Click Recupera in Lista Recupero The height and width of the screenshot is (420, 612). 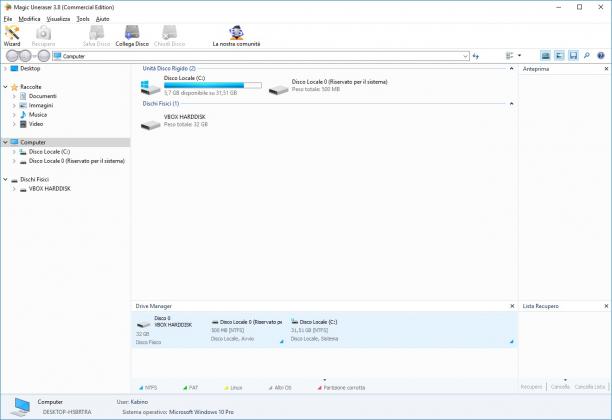tap(531, 387)
